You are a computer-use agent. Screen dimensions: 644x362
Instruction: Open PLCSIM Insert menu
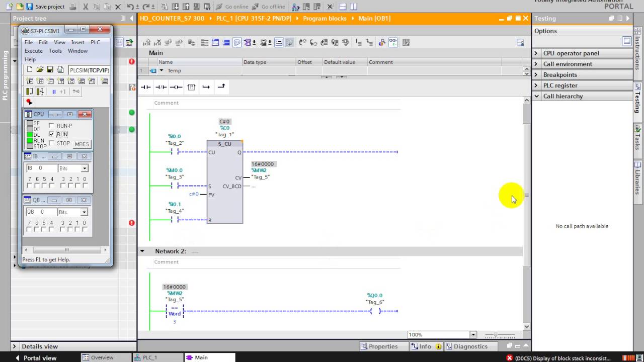pyautogui.click(x=77, y=43)
